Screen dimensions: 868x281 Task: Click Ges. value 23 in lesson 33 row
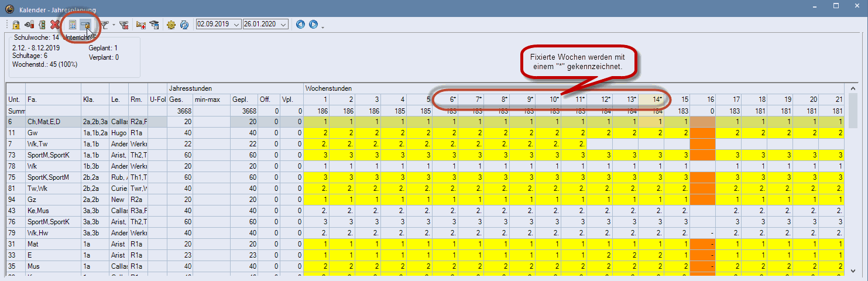tap(180, 255)
